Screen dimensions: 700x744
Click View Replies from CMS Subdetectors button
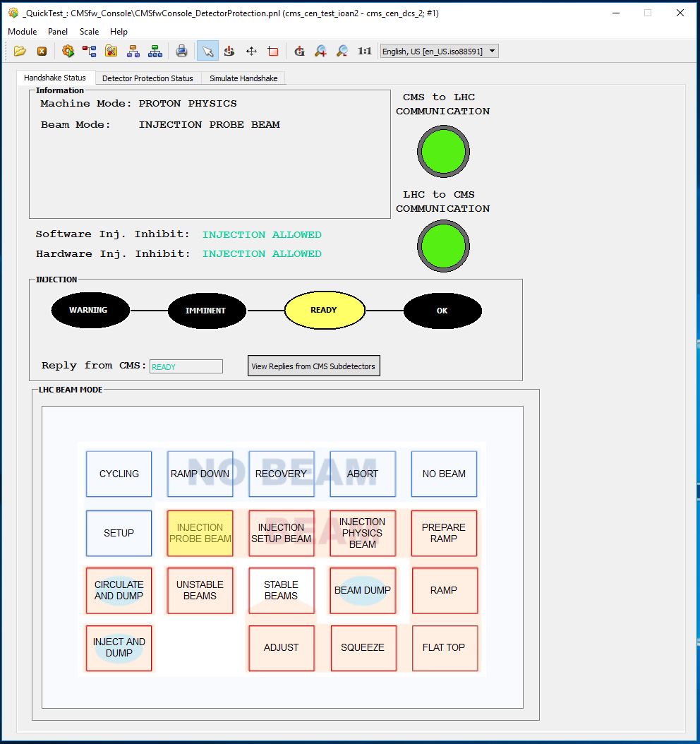point(313,366)
